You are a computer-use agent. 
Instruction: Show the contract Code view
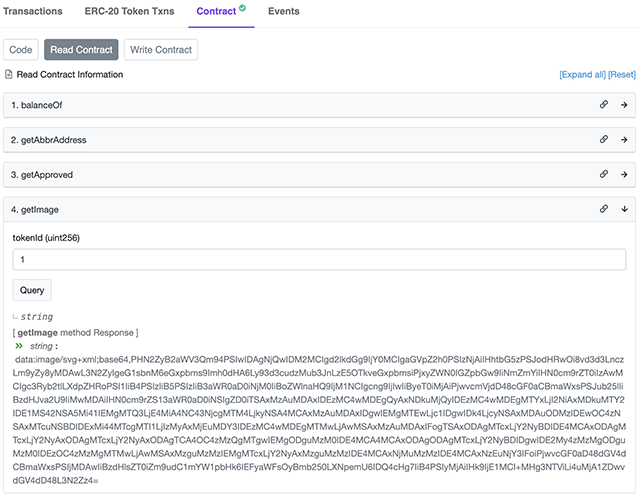[x=20, y=50]
